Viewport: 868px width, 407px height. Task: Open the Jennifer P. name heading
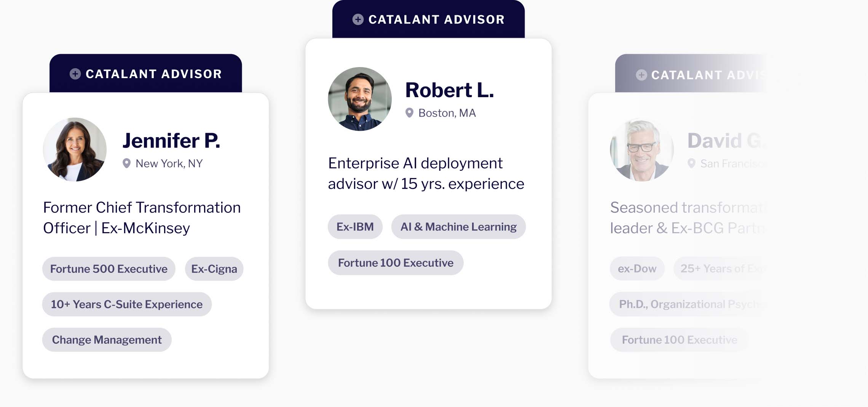(x=171, y=141)
